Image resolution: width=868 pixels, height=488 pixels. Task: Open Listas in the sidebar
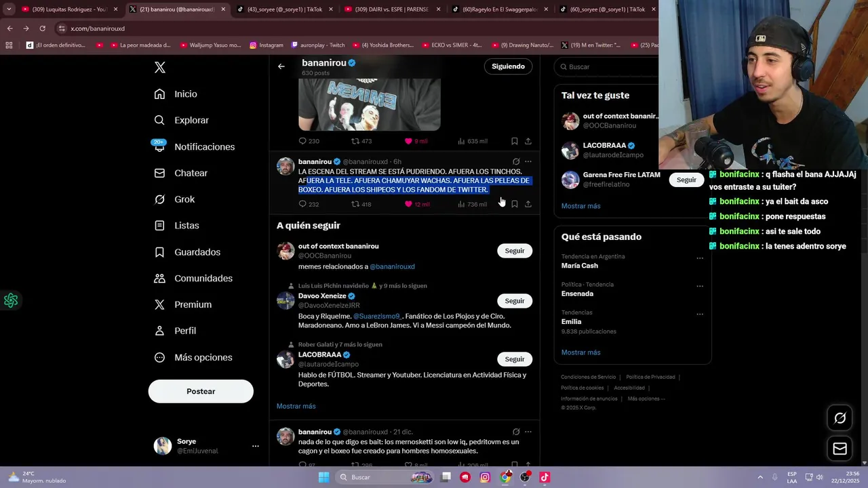tap(176, 225)
